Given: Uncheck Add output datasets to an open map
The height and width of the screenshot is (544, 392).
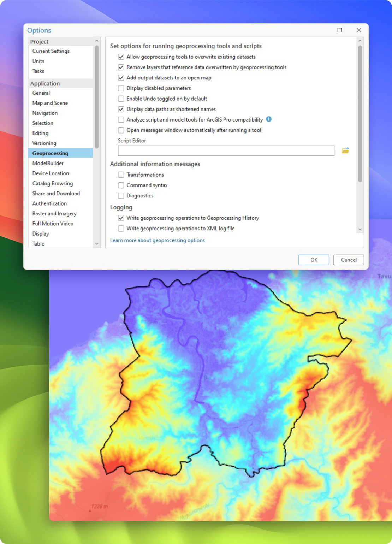Looking at the screenshot, I should coord(121,78).
